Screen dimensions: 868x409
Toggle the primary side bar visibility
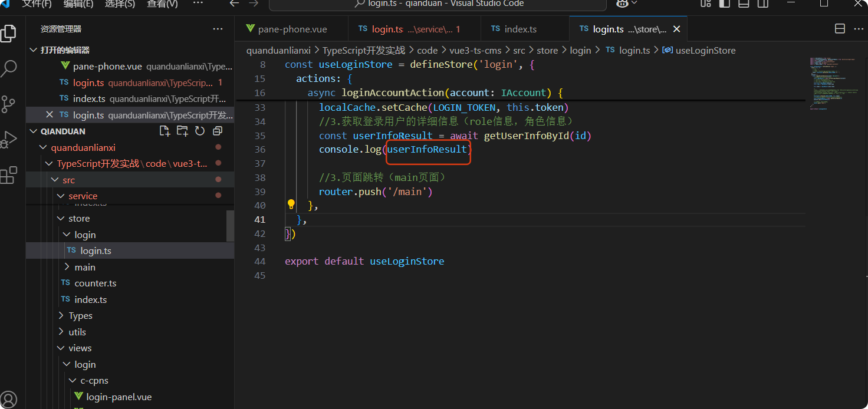pos(725,4)
